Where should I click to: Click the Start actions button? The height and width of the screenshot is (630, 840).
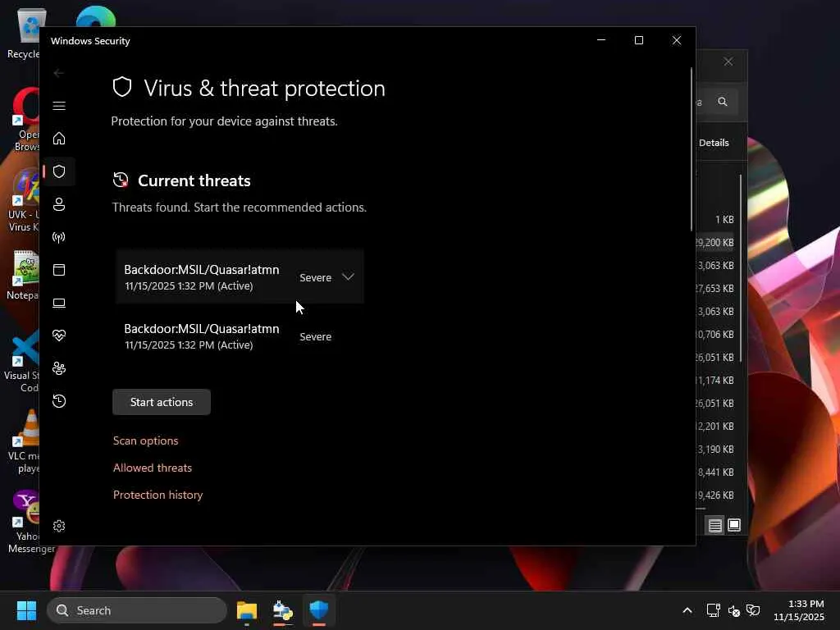click(x=162, y=402)
